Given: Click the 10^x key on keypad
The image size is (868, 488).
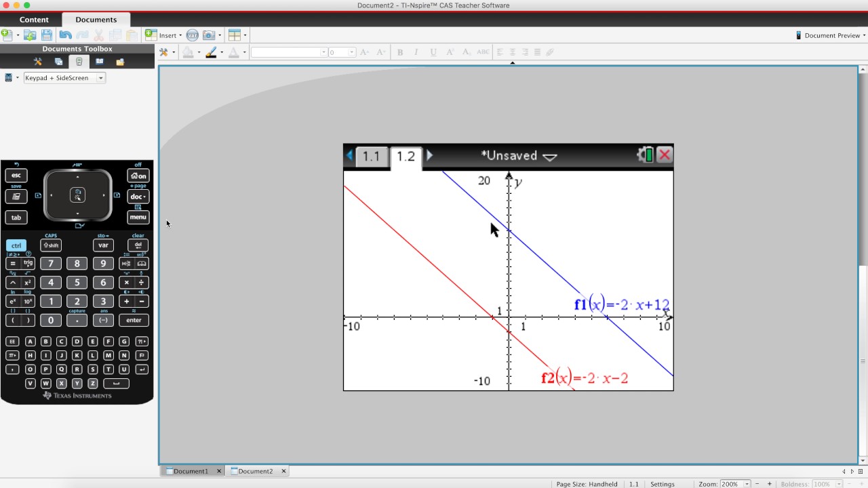Looking at the screenshot, I should tap(28, 301).
